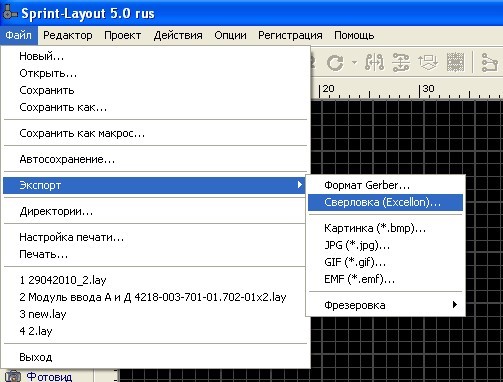Viewport: 503px width, 382px height.
Task: Click the change layer toolbar icon
Action: tap(428, 62)
